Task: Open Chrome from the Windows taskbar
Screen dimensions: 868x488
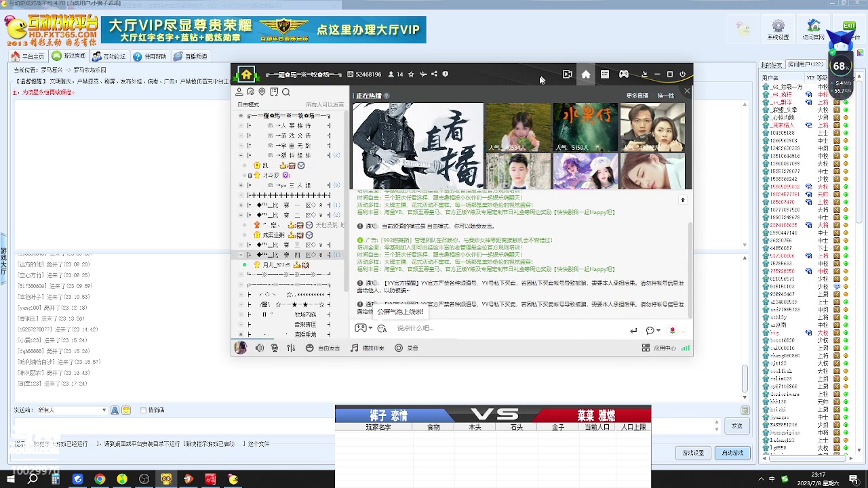Action: pos(100,479)
